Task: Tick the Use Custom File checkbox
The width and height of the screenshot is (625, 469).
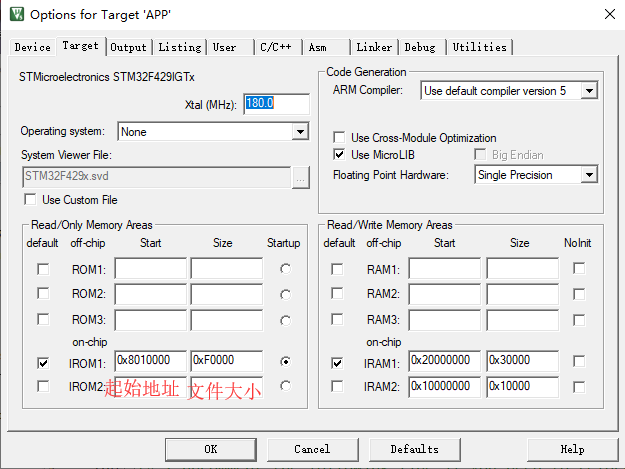Action: [x=30, y=199]
